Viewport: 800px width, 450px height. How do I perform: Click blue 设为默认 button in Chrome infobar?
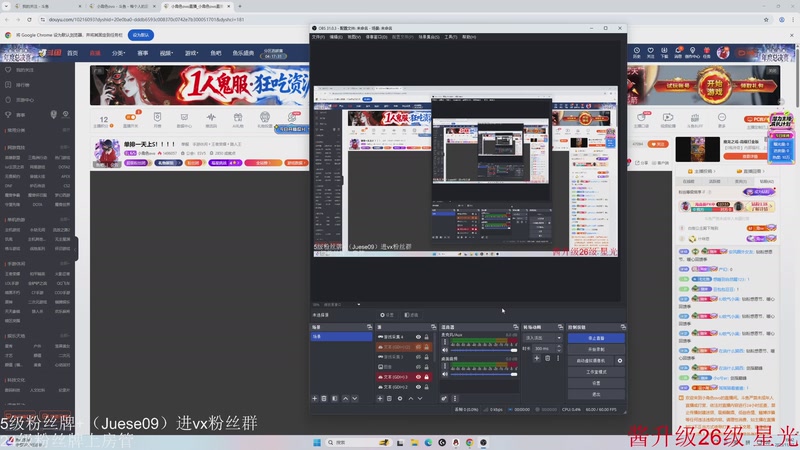[141, 35]
